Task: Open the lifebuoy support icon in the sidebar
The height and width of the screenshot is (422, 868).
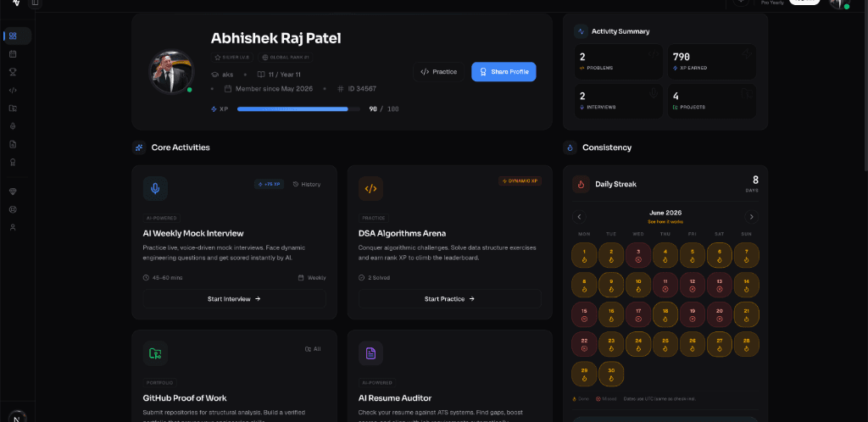Action: [x=14, y=209]
